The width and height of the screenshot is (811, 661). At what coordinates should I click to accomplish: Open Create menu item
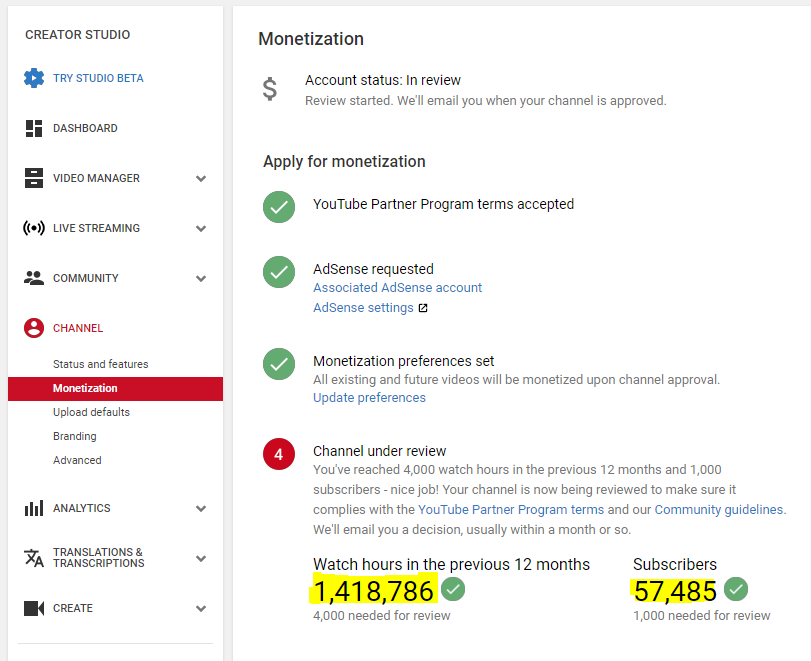click(73, 608)
